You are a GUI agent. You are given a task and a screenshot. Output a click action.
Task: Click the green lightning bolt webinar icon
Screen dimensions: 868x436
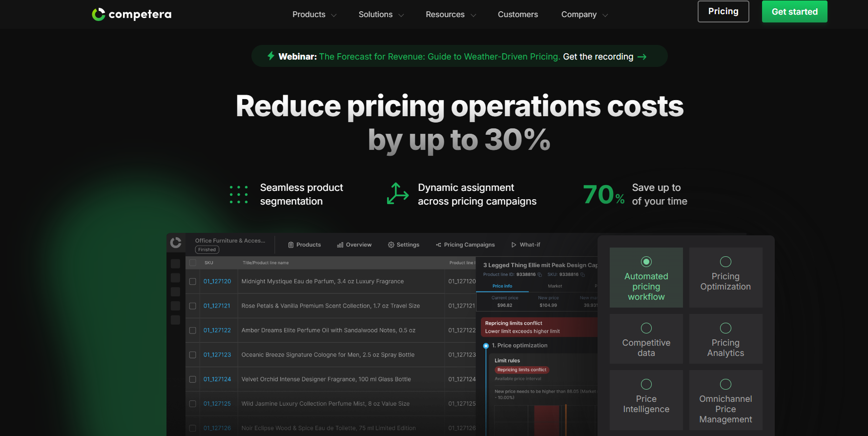(271, 56)
